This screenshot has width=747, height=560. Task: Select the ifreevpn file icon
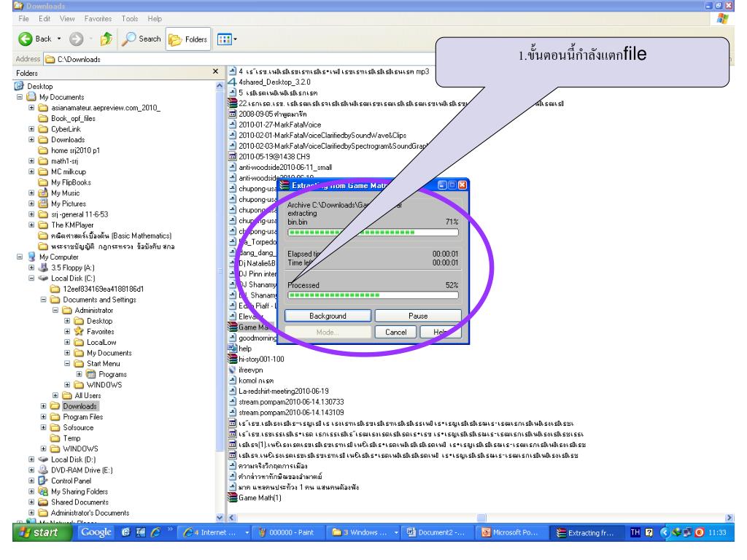(x=233, y=370)
